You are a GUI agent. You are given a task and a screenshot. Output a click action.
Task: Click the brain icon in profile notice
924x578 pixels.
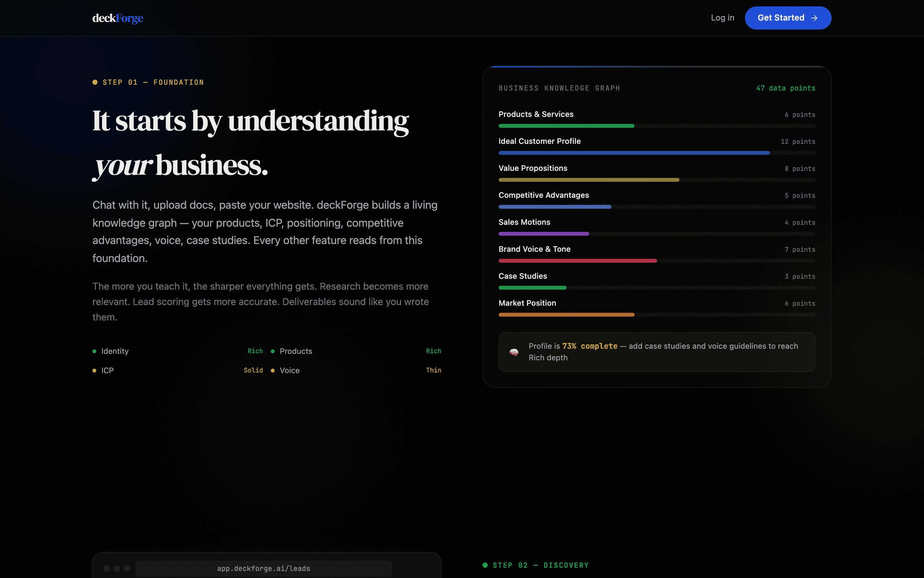[514, 352]
